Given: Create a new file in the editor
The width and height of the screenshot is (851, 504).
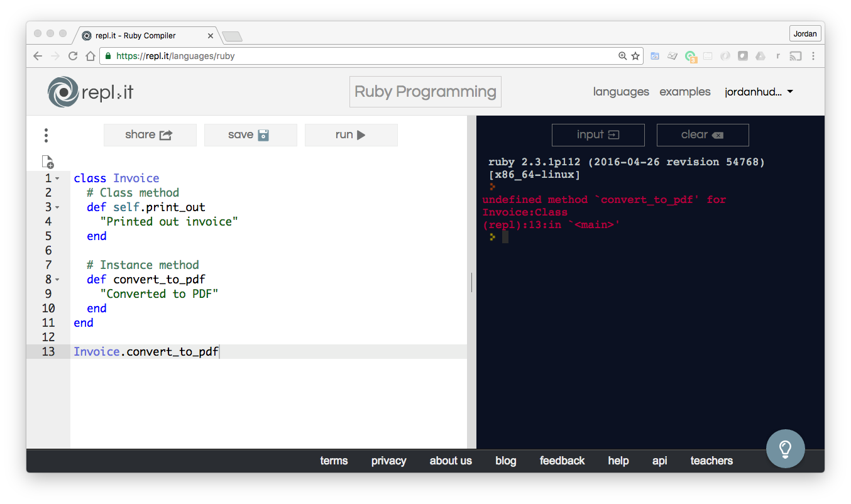Looking at the screenshot, I should pyautogui.click(x=48, y=162).
